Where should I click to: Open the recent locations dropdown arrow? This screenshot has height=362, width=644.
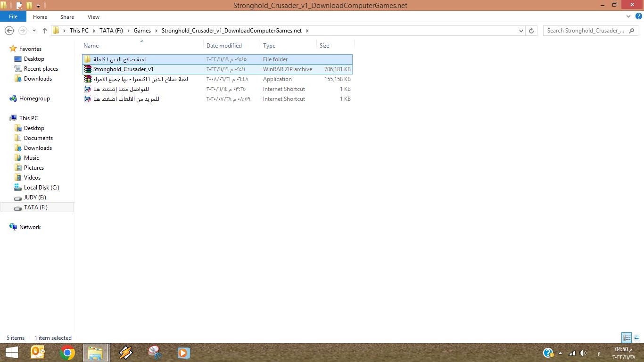(34, 31)
